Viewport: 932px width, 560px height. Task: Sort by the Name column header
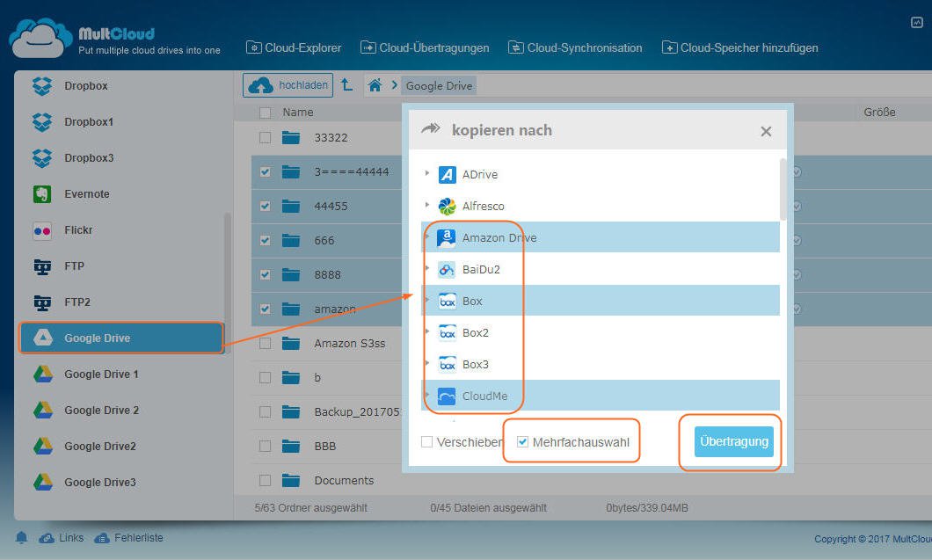(298, 113)
